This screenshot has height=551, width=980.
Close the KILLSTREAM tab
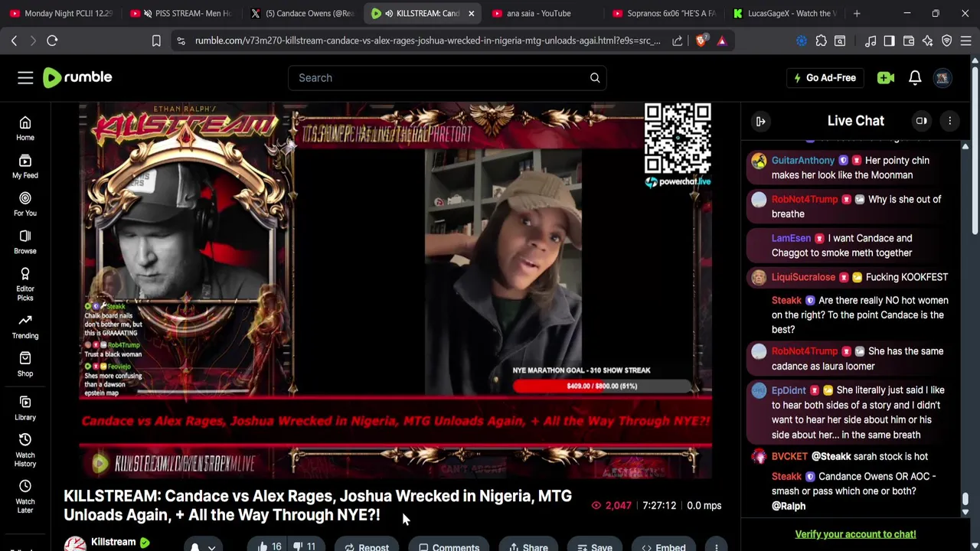point(471,13)
